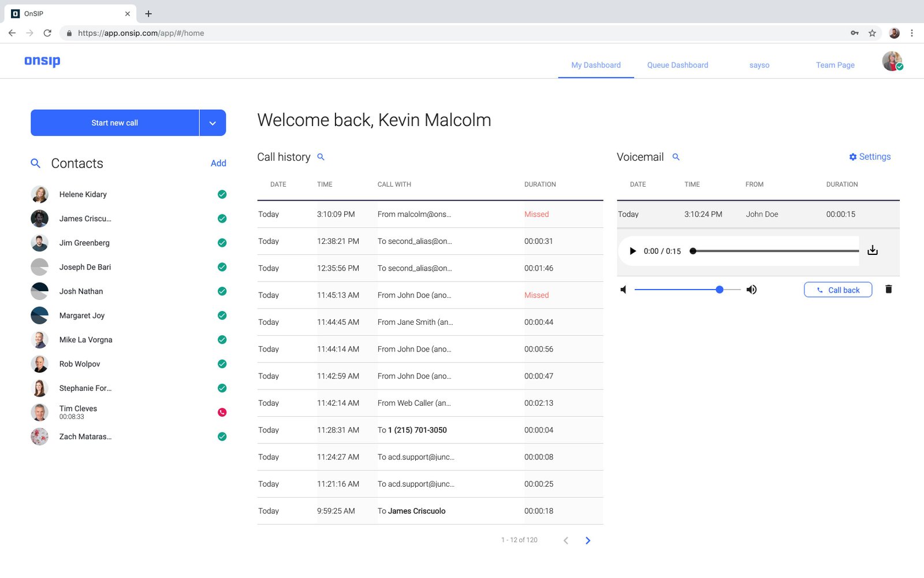
Task: Switch to the Queue Dashboard tab
Action: point(677,65)
